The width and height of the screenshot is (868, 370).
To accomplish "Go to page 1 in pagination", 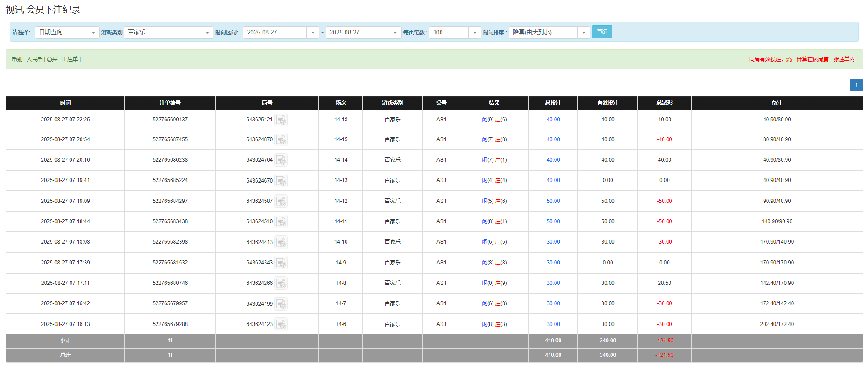I will tap(856, 85).
